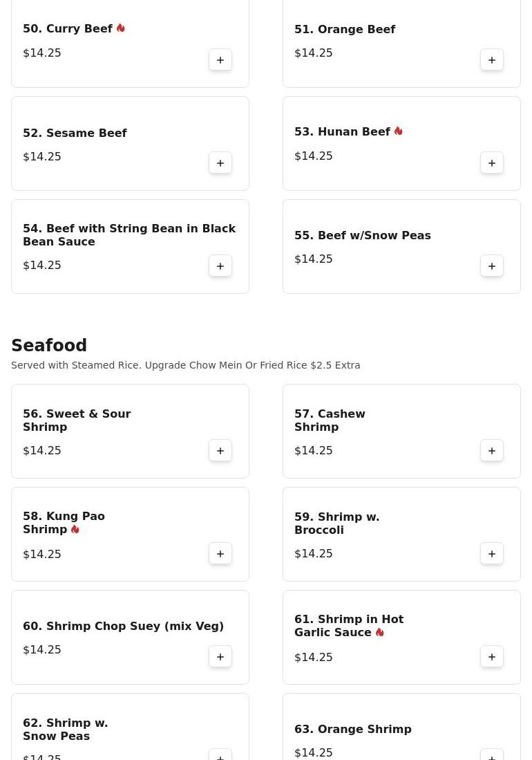Open 62. Shrimp w. Snow Peas item
The width and height of the screenshot is (532, 760).
coord(65,729)
